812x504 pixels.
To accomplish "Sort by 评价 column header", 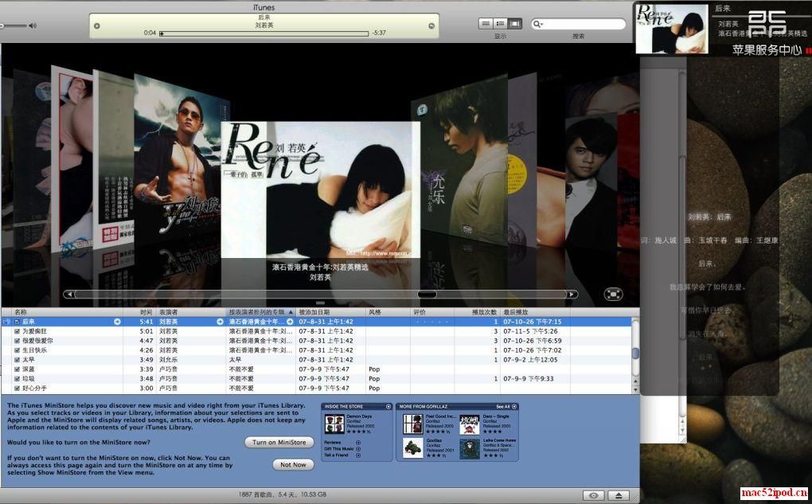I will pyautogui.click(x=432, y=312).
